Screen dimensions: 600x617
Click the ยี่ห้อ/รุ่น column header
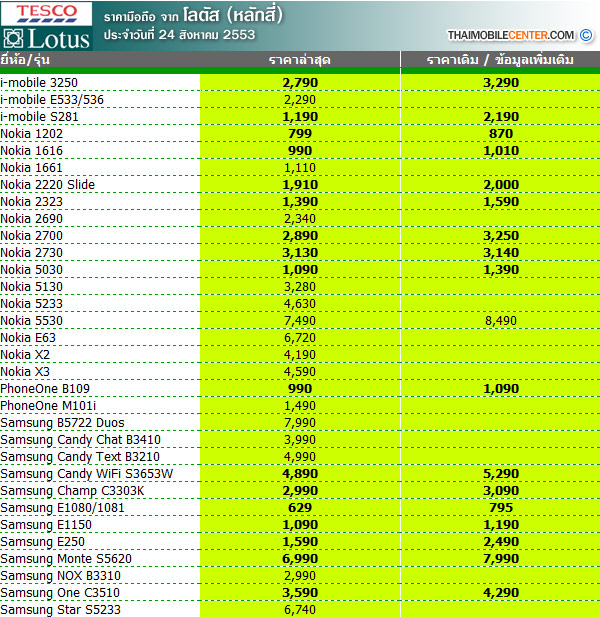(x=25, y=60)
